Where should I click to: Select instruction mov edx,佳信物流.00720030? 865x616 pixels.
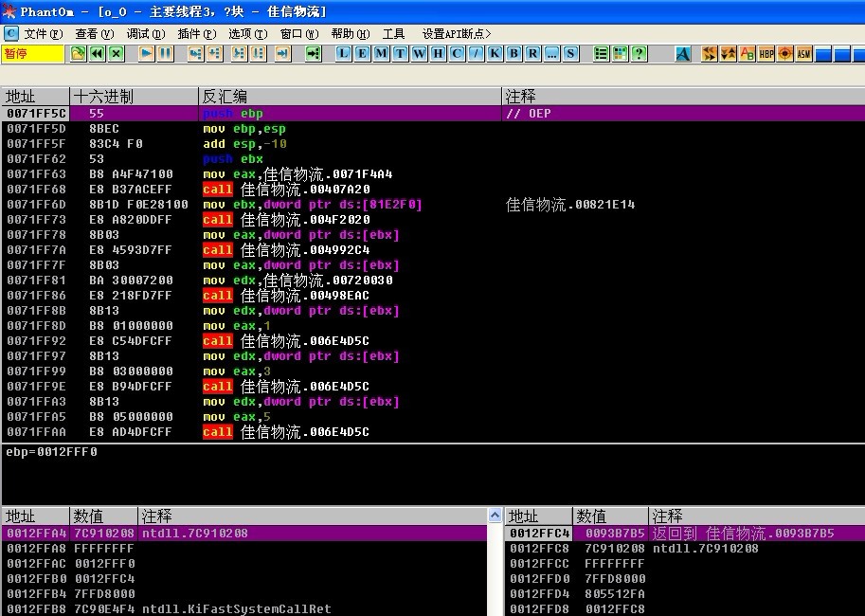coord(297,281)
